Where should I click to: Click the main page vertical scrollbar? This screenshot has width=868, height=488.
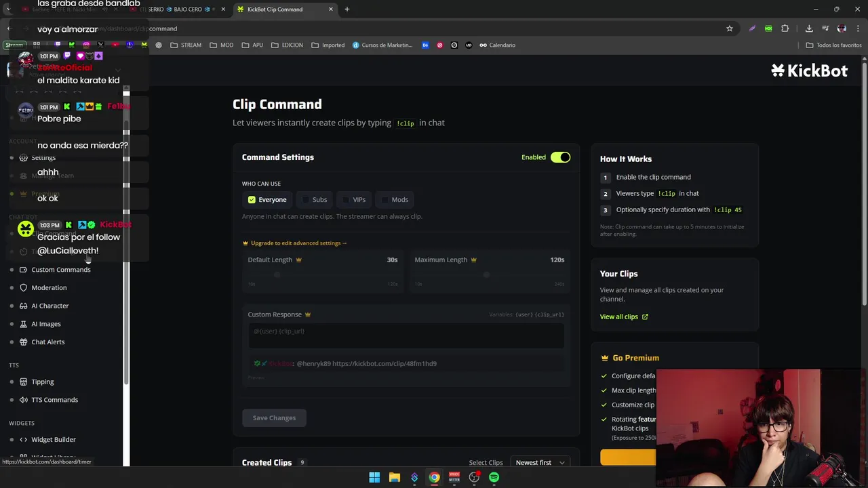point(864,183)
